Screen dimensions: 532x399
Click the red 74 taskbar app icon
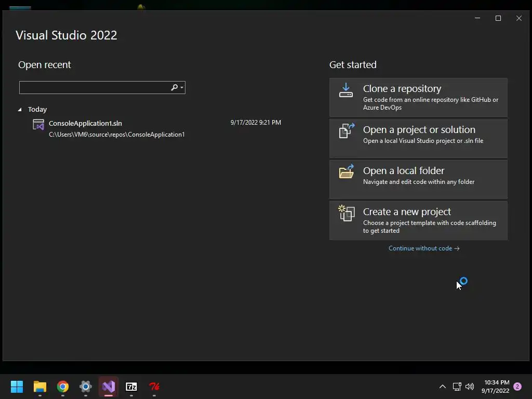pos(154,387)
